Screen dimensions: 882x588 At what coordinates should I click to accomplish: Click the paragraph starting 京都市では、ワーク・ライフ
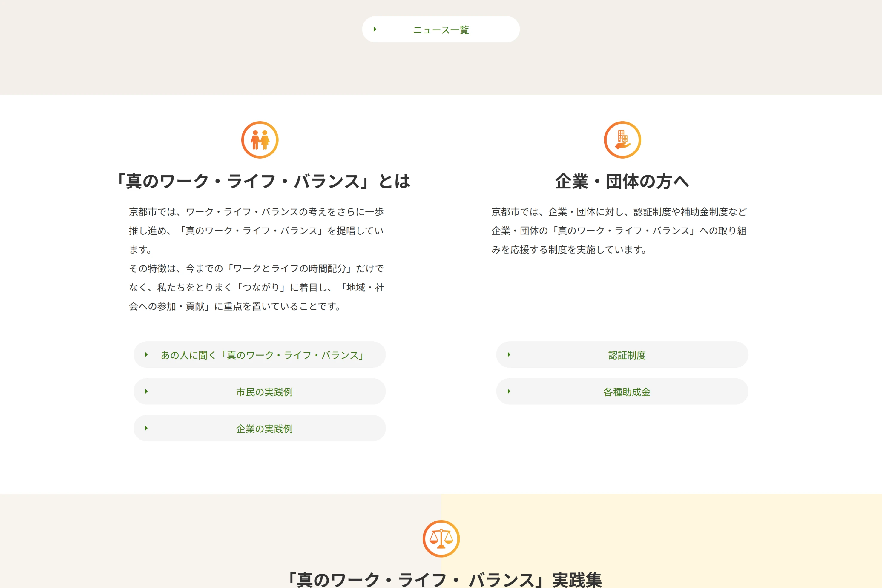[257, 259]
